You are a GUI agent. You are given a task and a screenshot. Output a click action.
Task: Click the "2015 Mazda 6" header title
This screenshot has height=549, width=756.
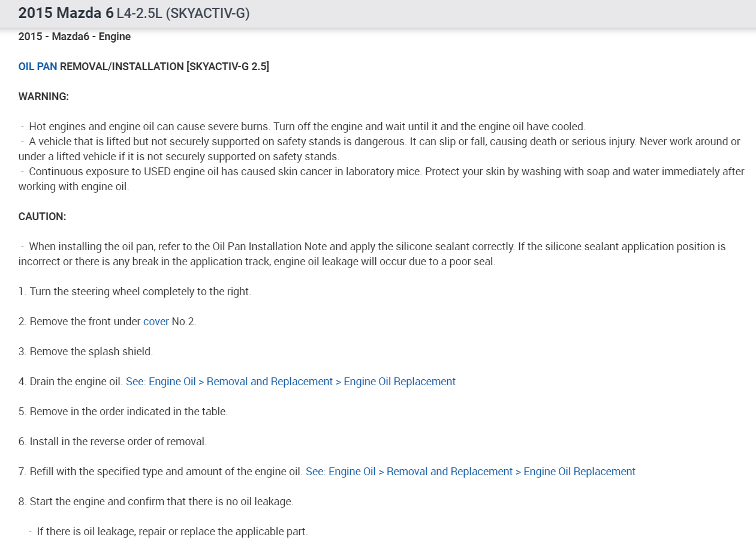(66, 13)
